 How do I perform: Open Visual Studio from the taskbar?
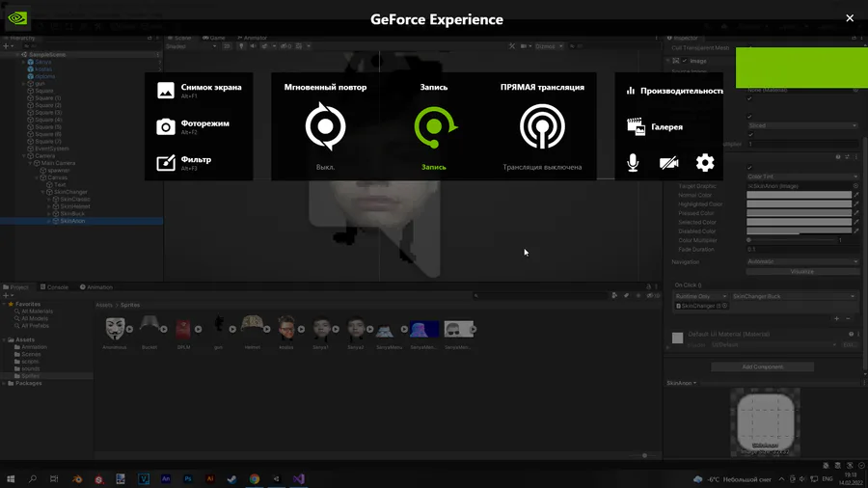(x=298, y=479)
